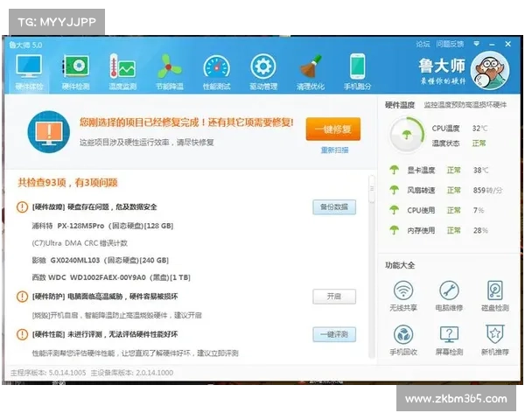Click the monitor alert status icon
The width and height of the screenshot is (525, 420).
pyautogui.click(x=49, y=132)
